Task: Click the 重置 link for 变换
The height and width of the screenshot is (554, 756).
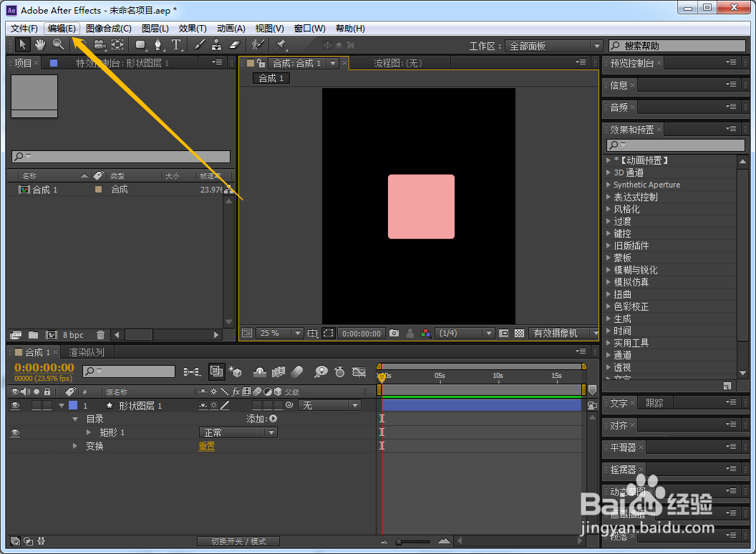Action: tap(207, 446)
